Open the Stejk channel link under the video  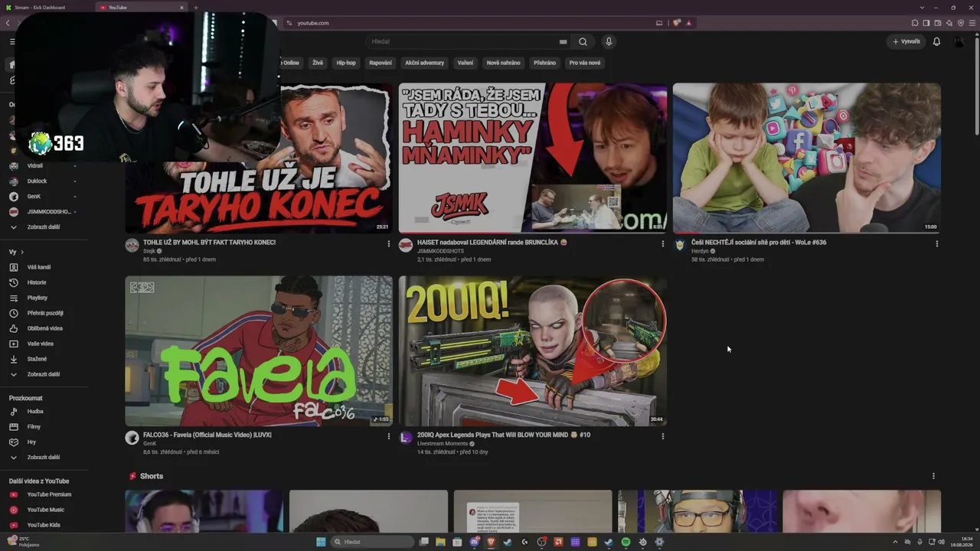(x=149, y=251)
